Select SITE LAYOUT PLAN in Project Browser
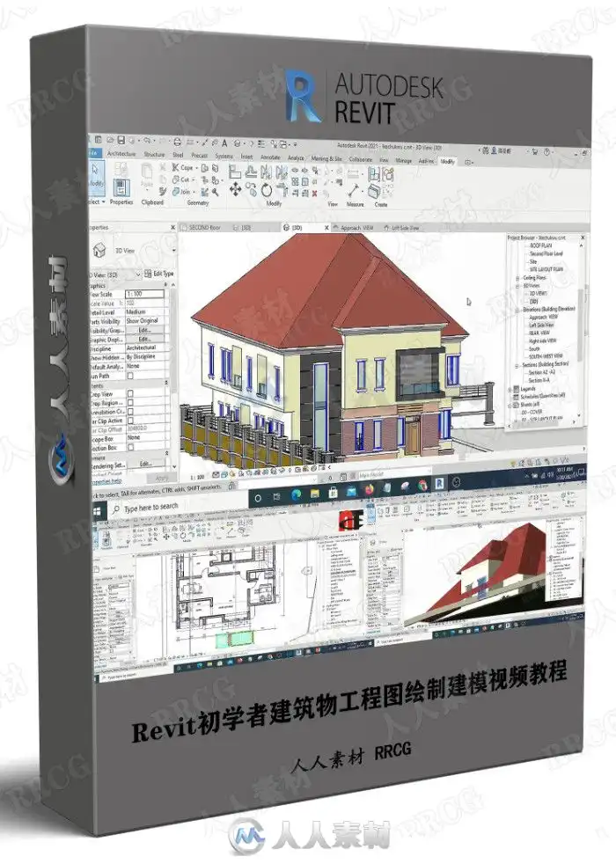This screenshot has height=864, width=616. click(x=546, y=269)
